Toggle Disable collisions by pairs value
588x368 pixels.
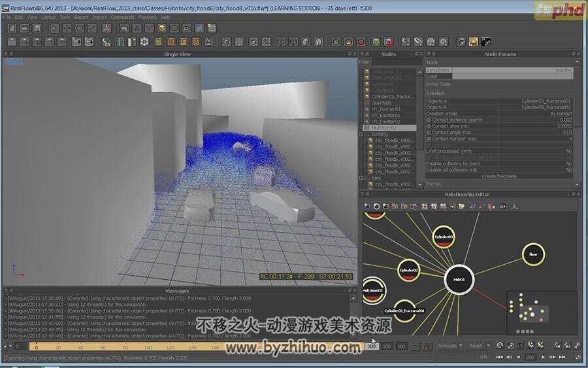tap(569, 163)
